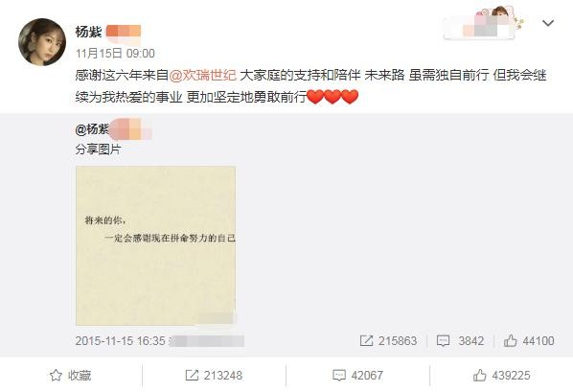Screen dimensions: 573x392
Task: Click the star 收藏 favorite icon
Action: (x=56, y=375)
